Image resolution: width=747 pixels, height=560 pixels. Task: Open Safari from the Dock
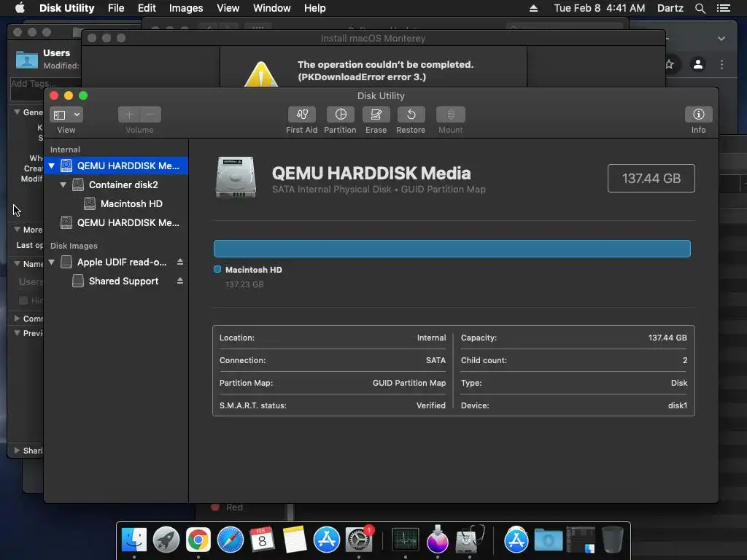pyautogui.click(x=230, y=540)
